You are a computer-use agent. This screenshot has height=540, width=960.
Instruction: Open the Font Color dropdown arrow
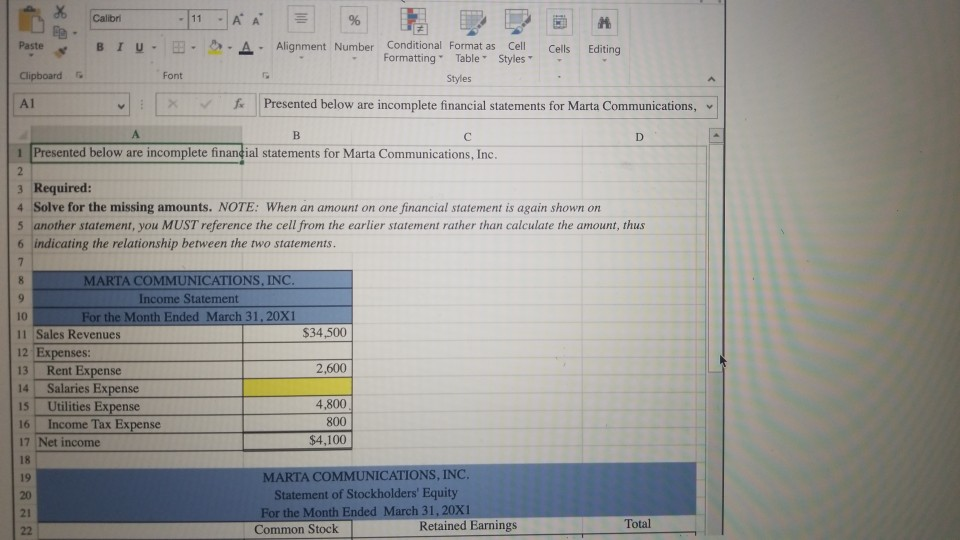tap(261, 47)
